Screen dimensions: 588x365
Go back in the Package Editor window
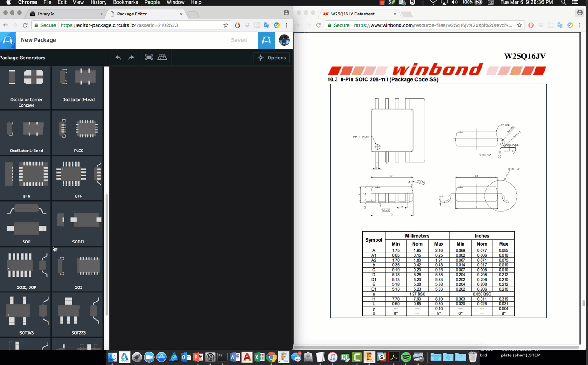pyautogui.click(x=5, y=25)
